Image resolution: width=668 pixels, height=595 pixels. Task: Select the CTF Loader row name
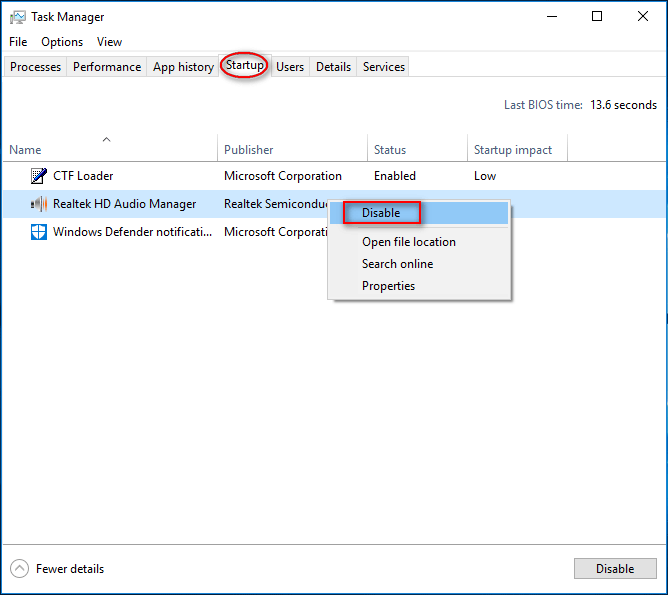[x=83, y=176]
